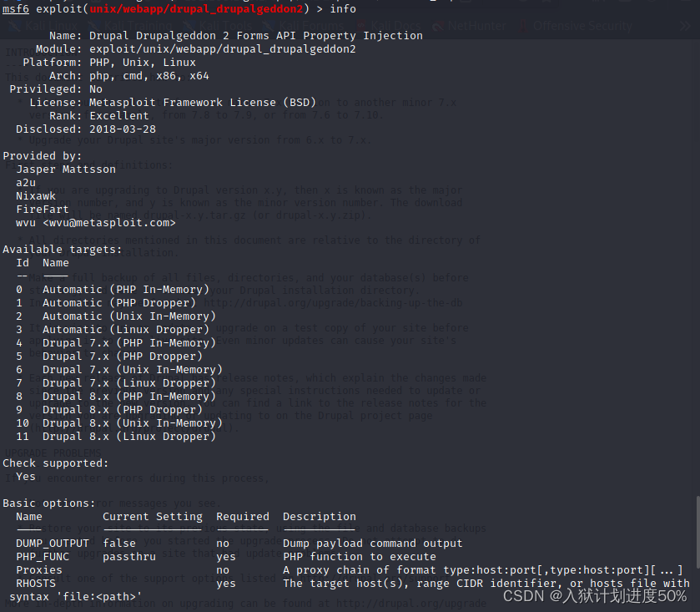Click the Platform value 'PHP, Unix, Linux'

click(x=143, y=63)
